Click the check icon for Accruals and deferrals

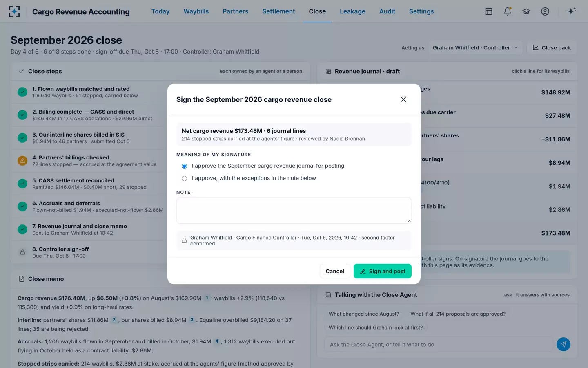click(x=22, y=206)
